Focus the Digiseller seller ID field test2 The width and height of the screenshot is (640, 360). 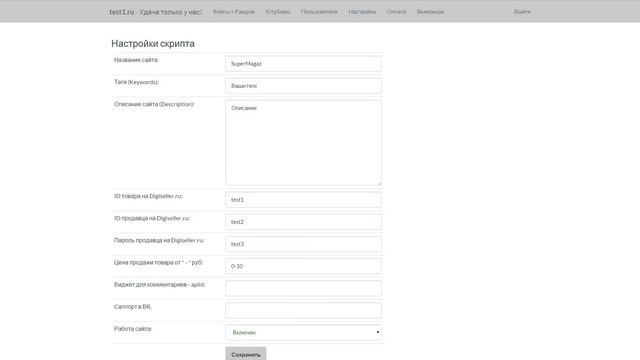(x=303, y=222)
